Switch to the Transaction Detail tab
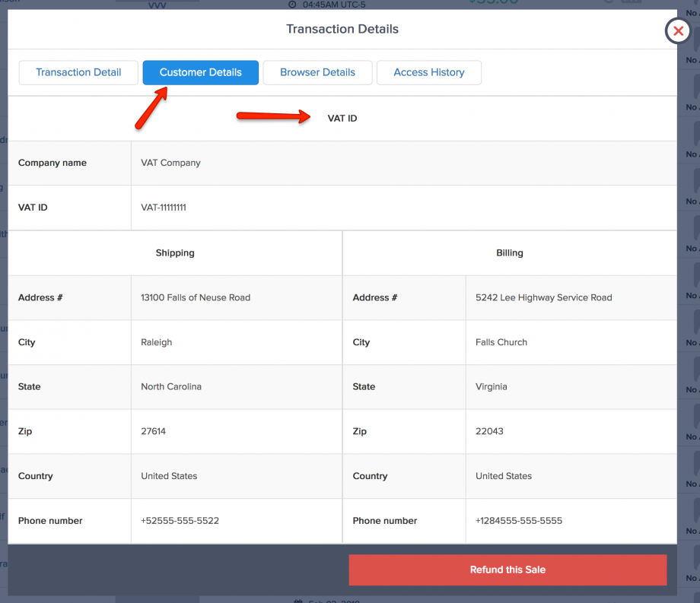 pyautogui.click(x=78, y=72)
